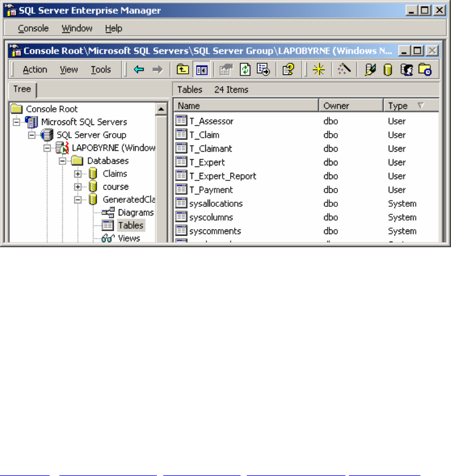Viewport: 451px width, 476px height.
Task: Click dbo owner of T_Payment row
Action: pos(330,190)
